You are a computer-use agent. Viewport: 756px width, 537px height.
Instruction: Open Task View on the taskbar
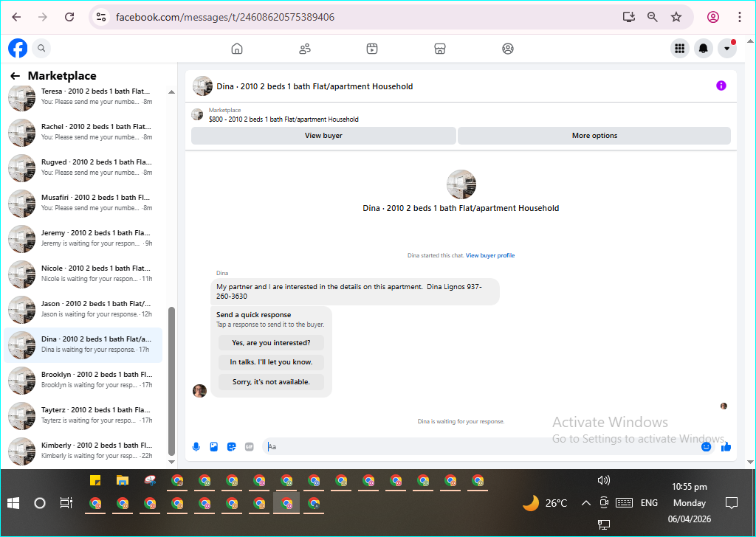(66, 503)
